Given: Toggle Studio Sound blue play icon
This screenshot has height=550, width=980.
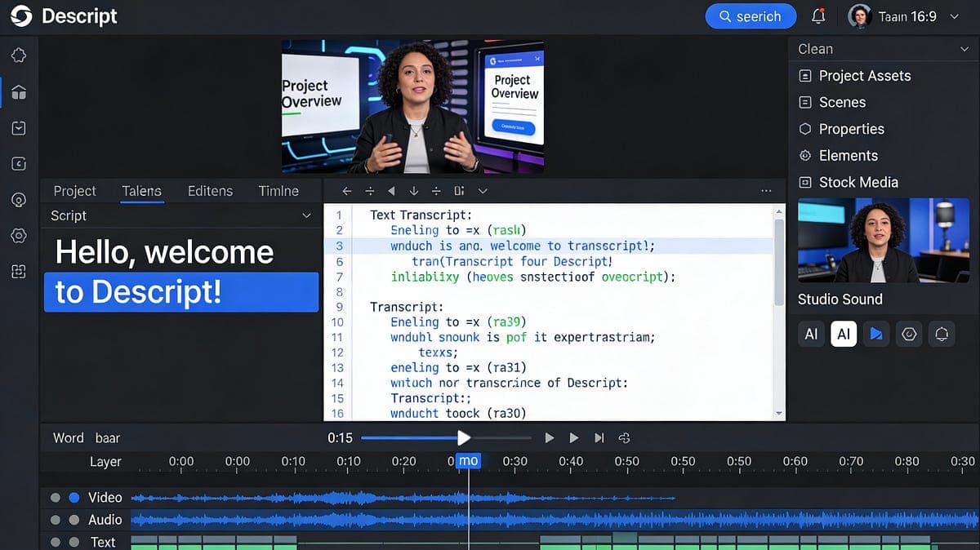Looking at the screenshot, I should click(x=876, y=334).
